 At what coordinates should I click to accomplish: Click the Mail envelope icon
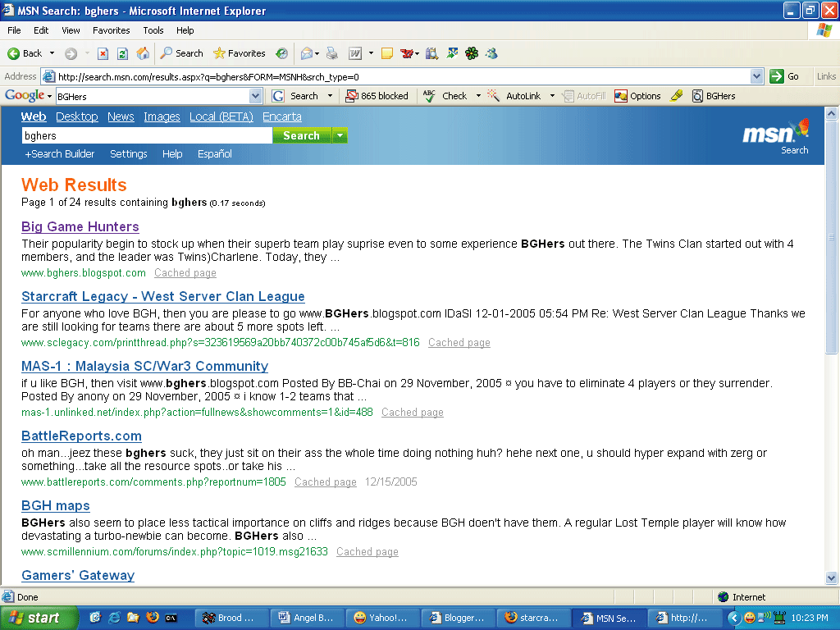(x=307, y=53)
